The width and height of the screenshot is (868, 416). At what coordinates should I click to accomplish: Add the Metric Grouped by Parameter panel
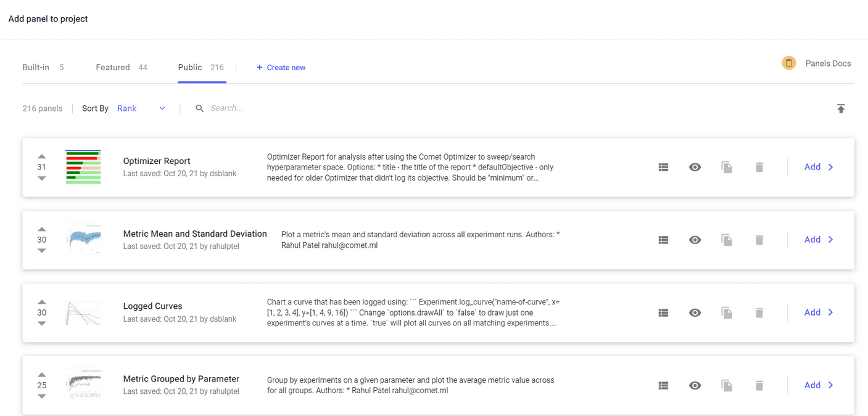[x=812, y=385]
